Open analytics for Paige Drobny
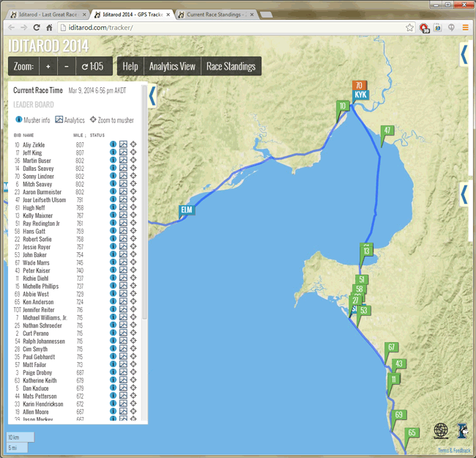This screenshot has width=476, height=458. (123, 372)
